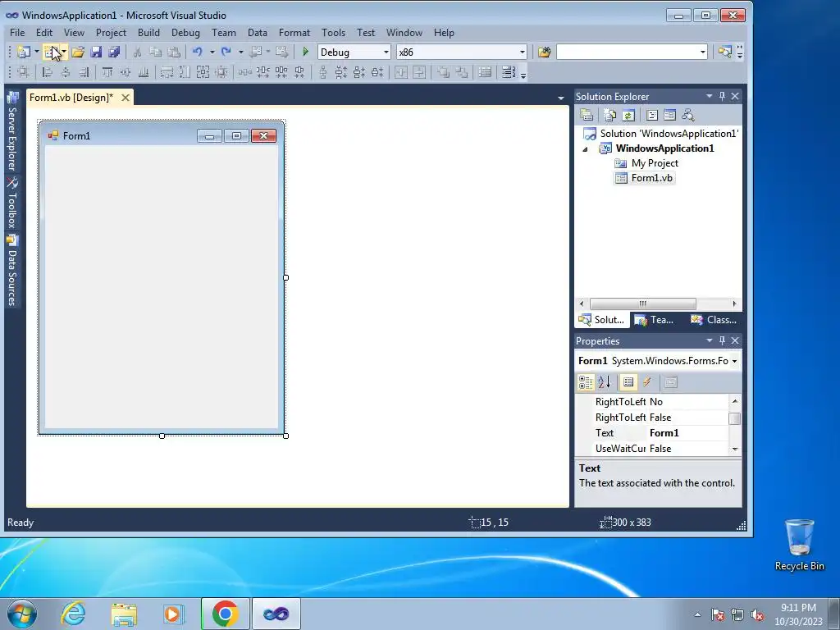Click the Text property value Form1
The height and width of the screenshot is (630, 840).
(x=688, y=433)
